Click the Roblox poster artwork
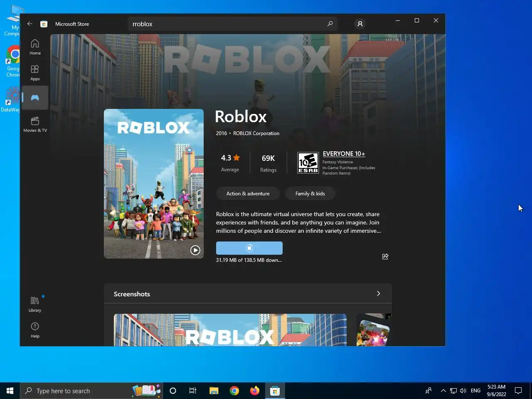 point(154,184)
